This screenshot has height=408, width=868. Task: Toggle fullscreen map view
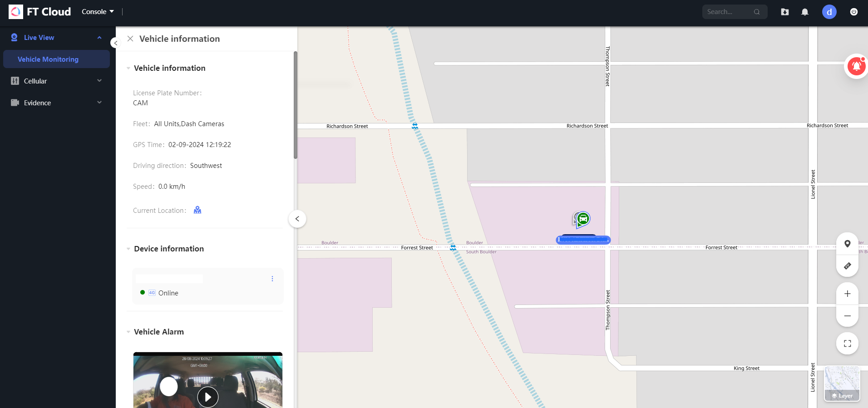(x=847, y=344)
